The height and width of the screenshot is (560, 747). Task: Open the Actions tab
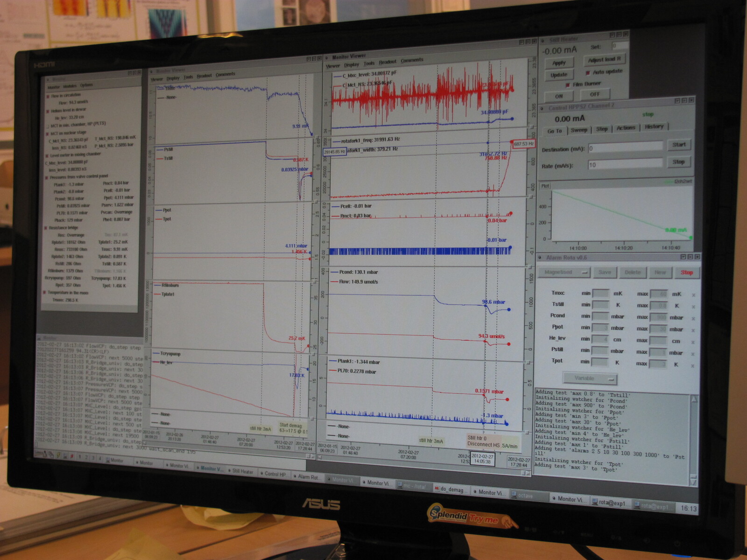pos(626,128)
